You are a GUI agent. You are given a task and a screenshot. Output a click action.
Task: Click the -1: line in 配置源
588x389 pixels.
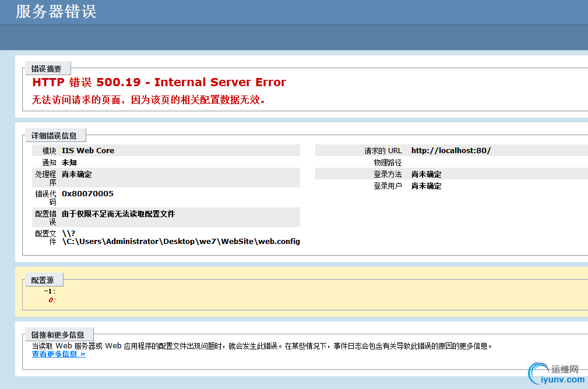coord(50,291)
